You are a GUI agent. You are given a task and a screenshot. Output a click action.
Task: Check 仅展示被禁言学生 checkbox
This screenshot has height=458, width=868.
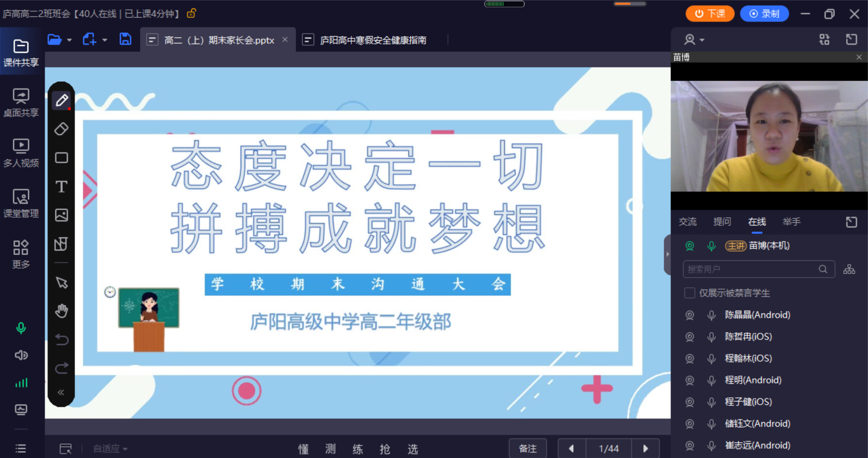coord(689,293)
